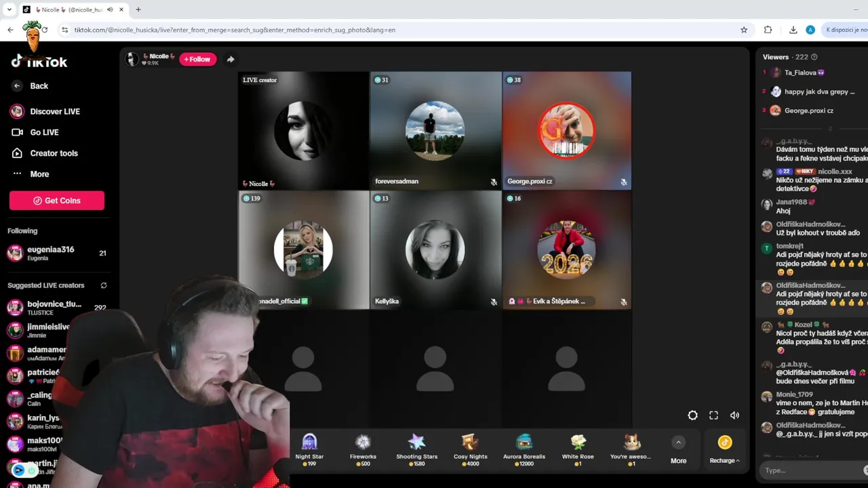Open Chrome profile avatar
The height and width of the screenshot is (488, 868).
tap(810, 30)
